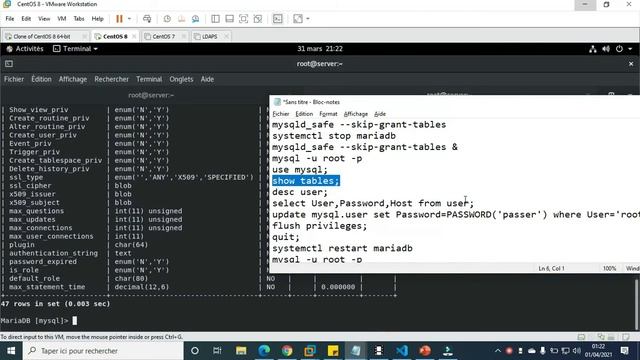
Task: Click the MariaDB [mysql]> prompt input
Action: (75, 321)
